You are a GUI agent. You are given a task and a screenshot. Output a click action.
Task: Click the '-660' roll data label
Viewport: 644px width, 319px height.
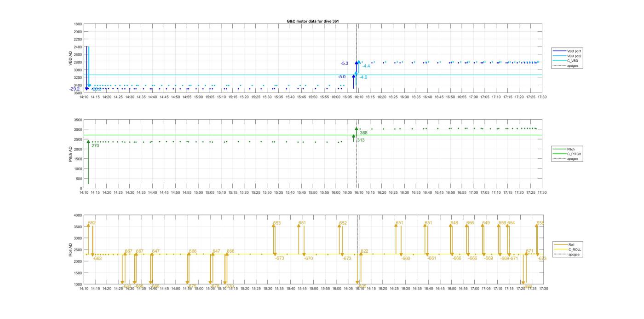[x=406, y=259]
